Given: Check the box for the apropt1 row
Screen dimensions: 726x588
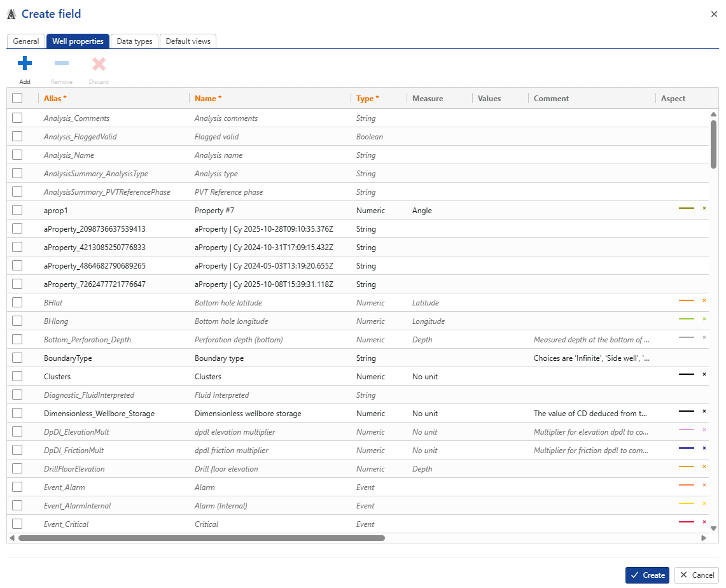Looking at the screenshot, I should [x=17, y=210].
